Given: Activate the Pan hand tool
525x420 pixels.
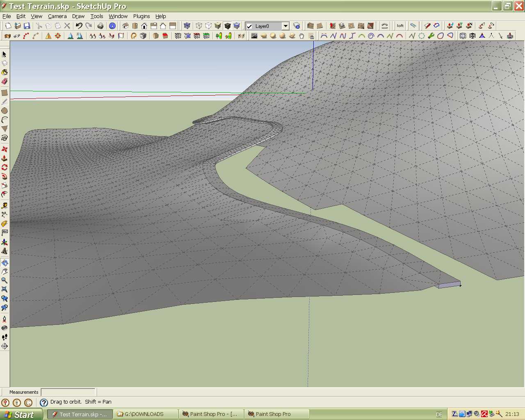Looking at the screenshot, I should tap(5, 272).
